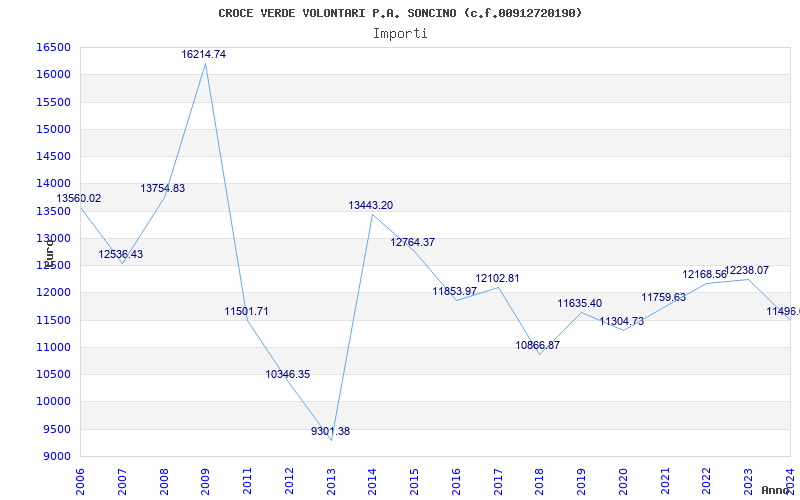This screenshot has height=500, width=800.
Task: Click the 2020 x-axis year label
Action: 623,482
